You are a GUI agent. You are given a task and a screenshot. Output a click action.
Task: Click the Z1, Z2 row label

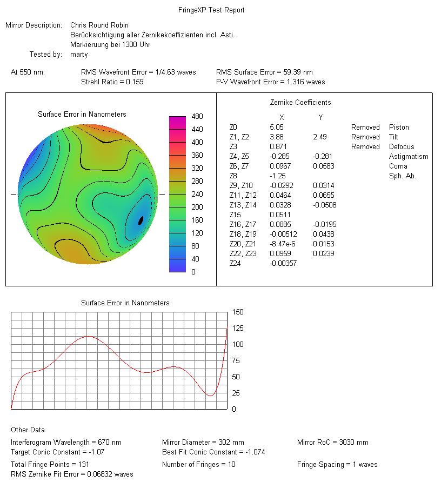(x=239, y=137)
